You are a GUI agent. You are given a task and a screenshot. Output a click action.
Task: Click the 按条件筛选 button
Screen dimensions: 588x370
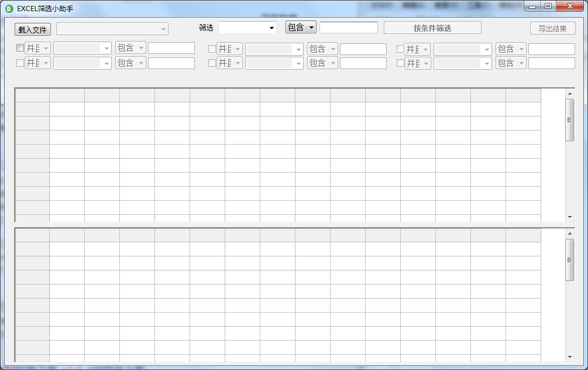click(432, 28)
